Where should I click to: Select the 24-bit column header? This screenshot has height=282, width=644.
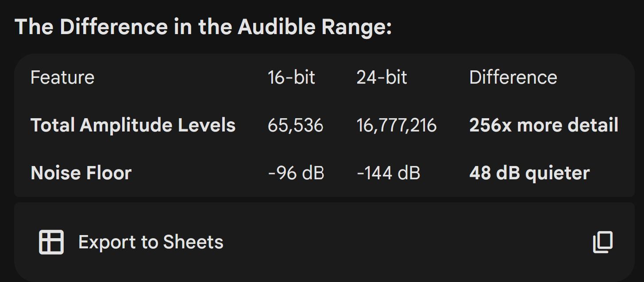point(382,77)
